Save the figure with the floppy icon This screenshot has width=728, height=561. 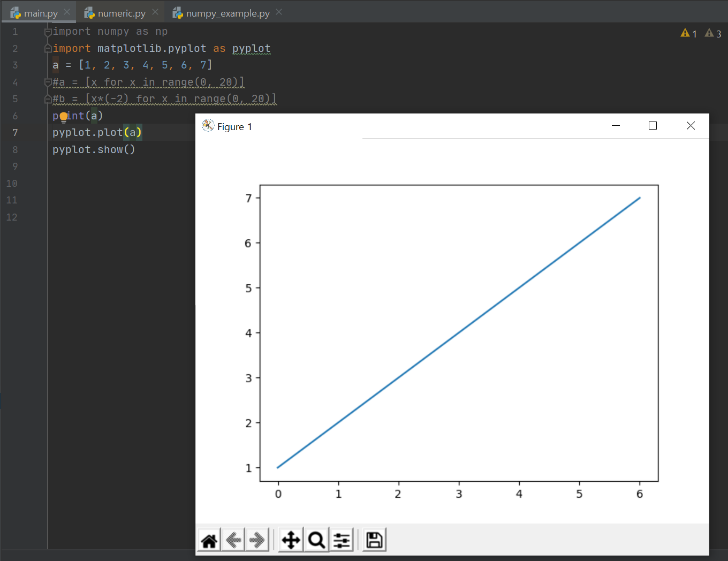[x=374, y=541]
